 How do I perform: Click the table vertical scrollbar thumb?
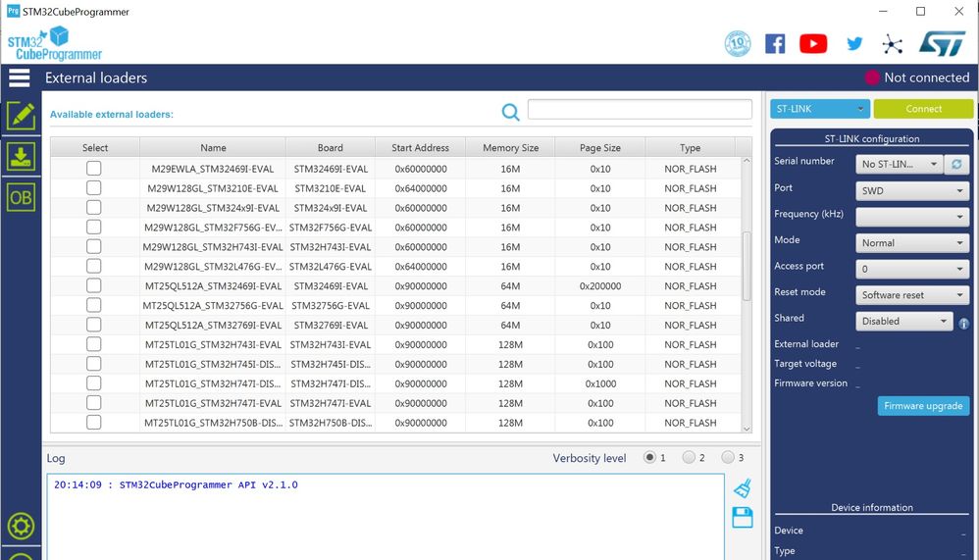pyautogui.click(x=747, y=266)
